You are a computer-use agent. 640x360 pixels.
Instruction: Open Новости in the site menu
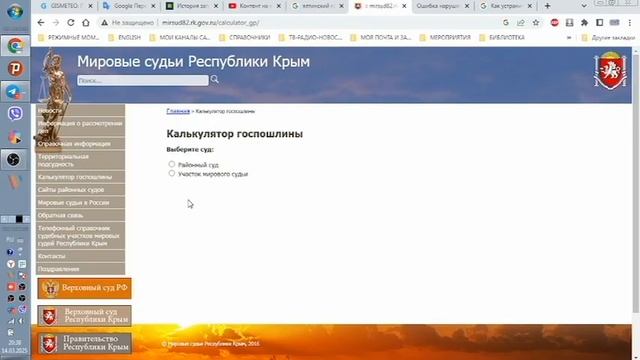pos(80,111)
